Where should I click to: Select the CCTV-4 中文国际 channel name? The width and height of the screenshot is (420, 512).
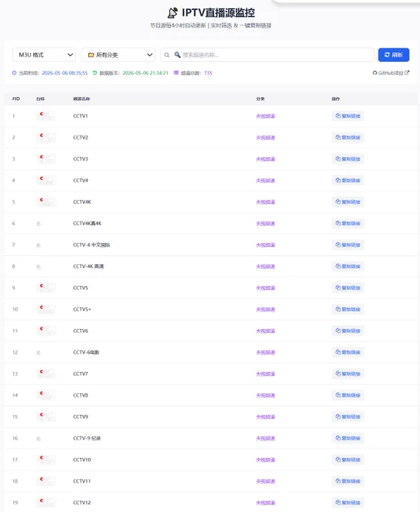click(92, 245)
